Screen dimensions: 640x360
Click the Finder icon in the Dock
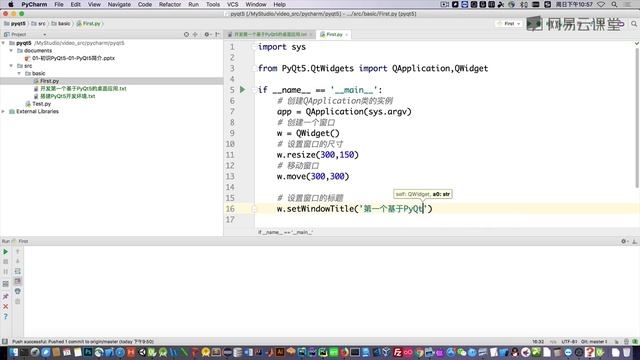pyautogui.click(x=13, y=352)
